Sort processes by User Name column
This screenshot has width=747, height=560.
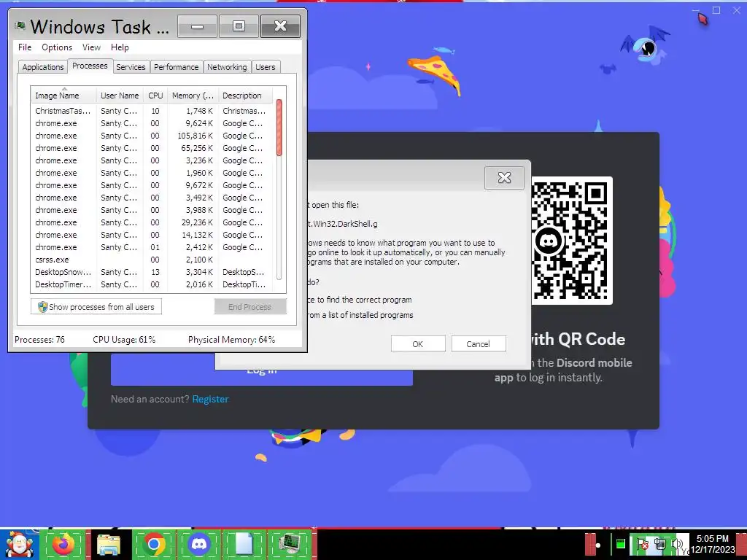(120, 96)
